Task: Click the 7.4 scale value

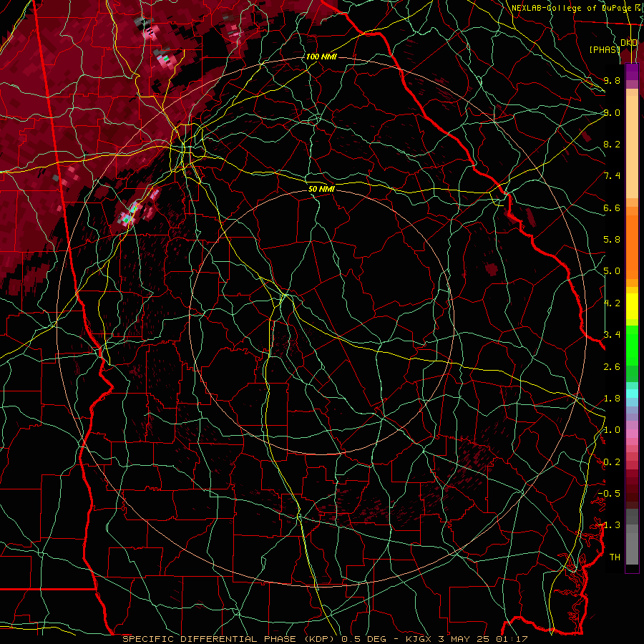Action: pyautogui.click(x=612, y=176)
